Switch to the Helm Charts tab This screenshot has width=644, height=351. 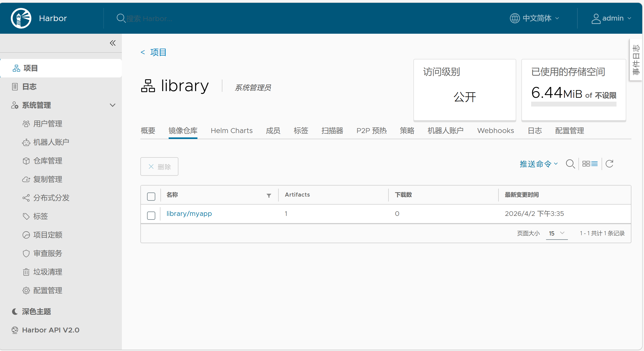click(x=232, y=131)
